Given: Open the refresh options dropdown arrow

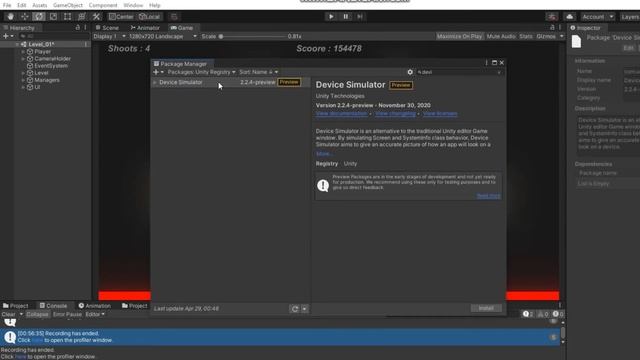Looking at the screenshot, I should 304,309.
